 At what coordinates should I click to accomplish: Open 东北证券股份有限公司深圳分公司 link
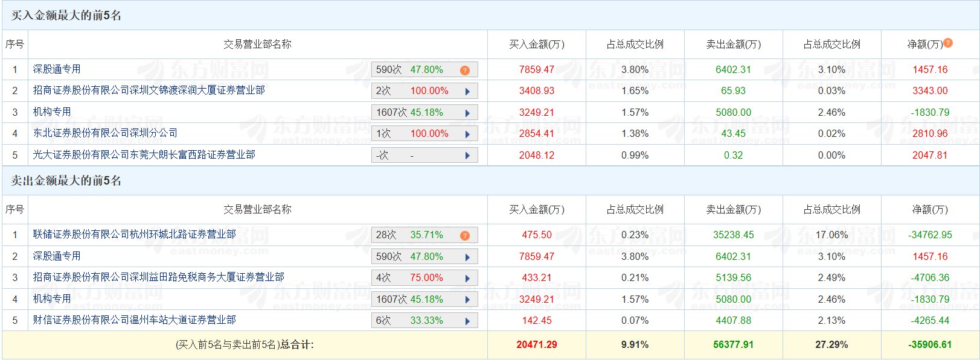tap(105, 133)
